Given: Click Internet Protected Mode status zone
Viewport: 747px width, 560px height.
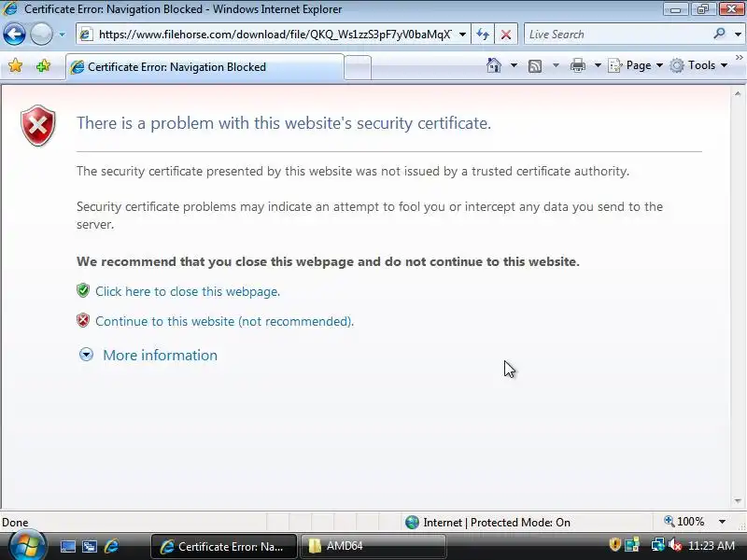Looking at the screenshot, I should click(x=487, y=523).
